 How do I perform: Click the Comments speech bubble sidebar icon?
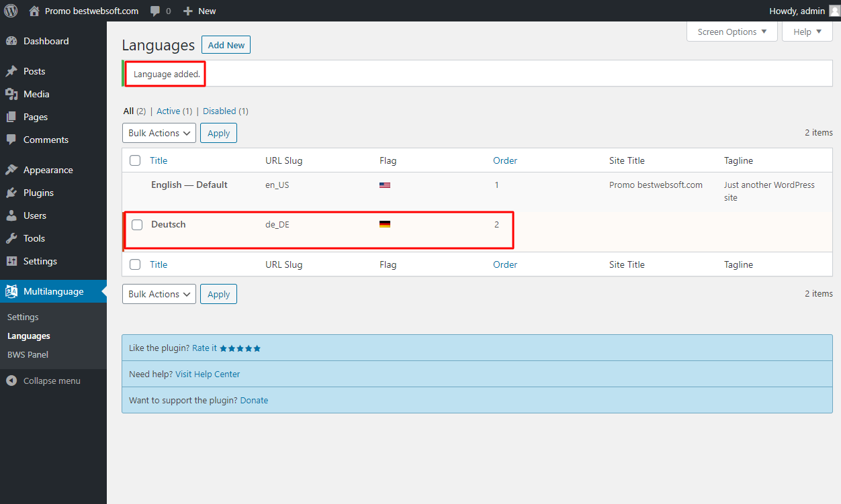pyautogui.click(x=11, y=140)
